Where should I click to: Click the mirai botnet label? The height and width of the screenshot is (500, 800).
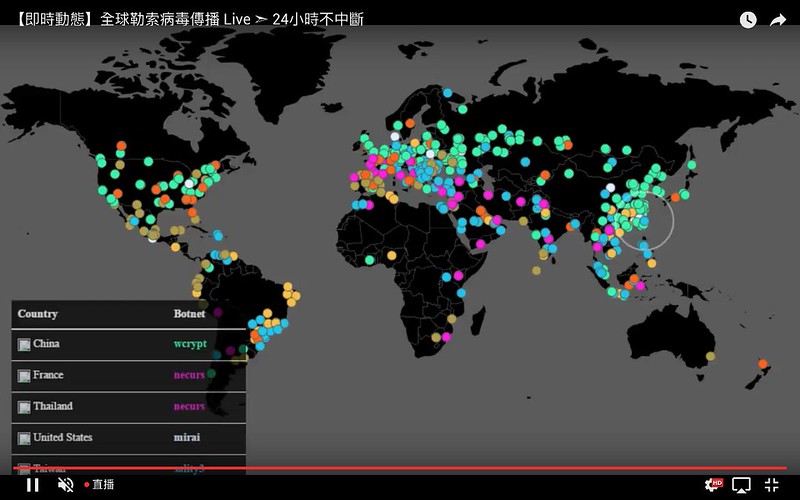[x=187, y=437]
